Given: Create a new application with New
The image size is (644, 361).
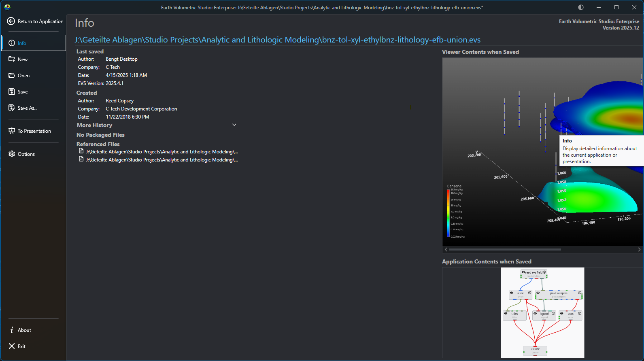Looking at the screenshot, I should tap(34, 59).
